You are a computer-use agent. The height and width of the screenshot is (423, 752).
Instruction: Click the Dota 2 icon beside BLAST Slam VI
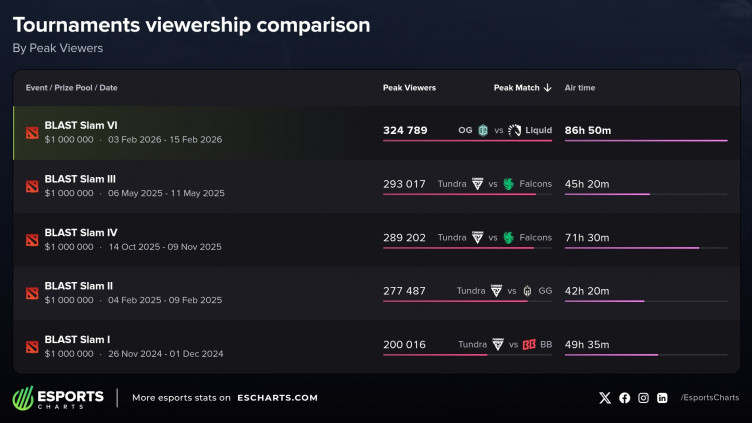click(x=31, y=131)
